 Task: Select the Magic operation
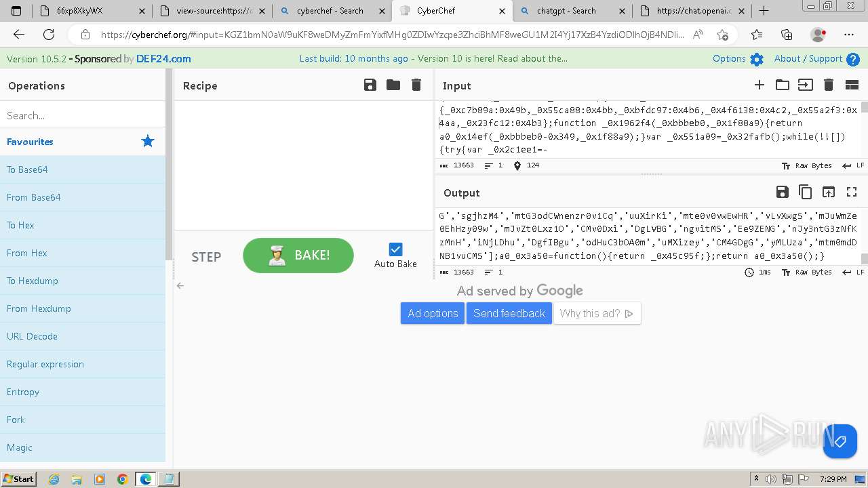point(83,447)
